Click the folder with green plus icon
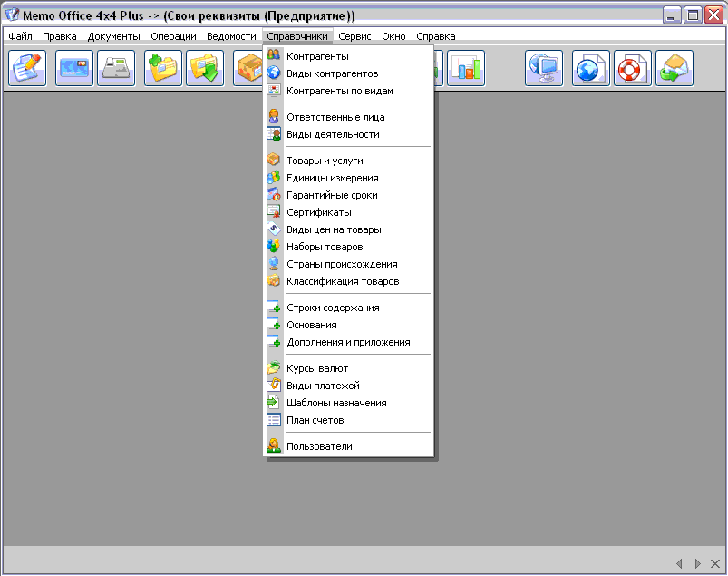The height and width of the screenshot is (576, 728). (163, 68)
